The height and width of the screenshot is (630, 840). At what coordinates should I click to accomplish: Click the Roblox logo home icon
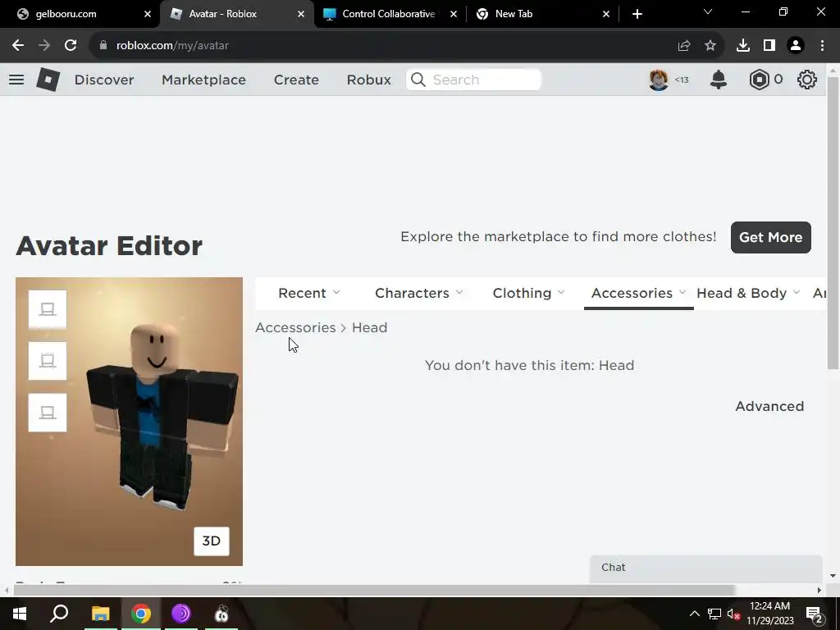48,80
